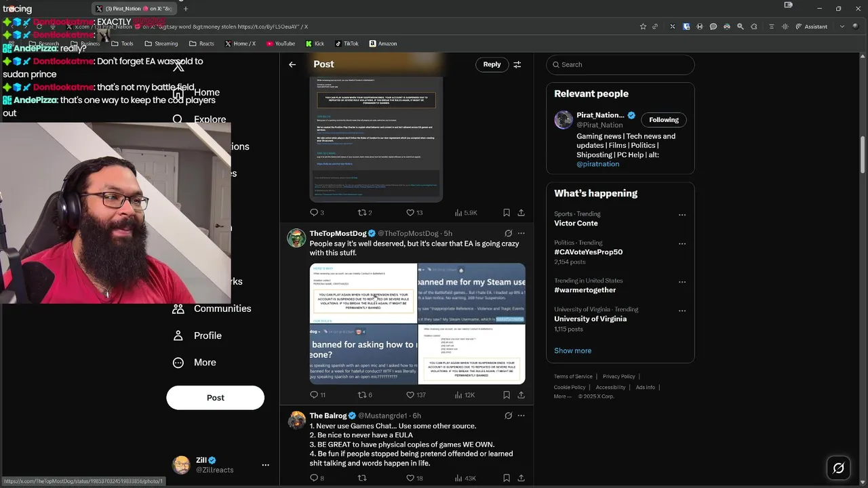Bookmark The Balrog's tweet
The height and width of the screenshot is (488, 868).
(507, 478)
